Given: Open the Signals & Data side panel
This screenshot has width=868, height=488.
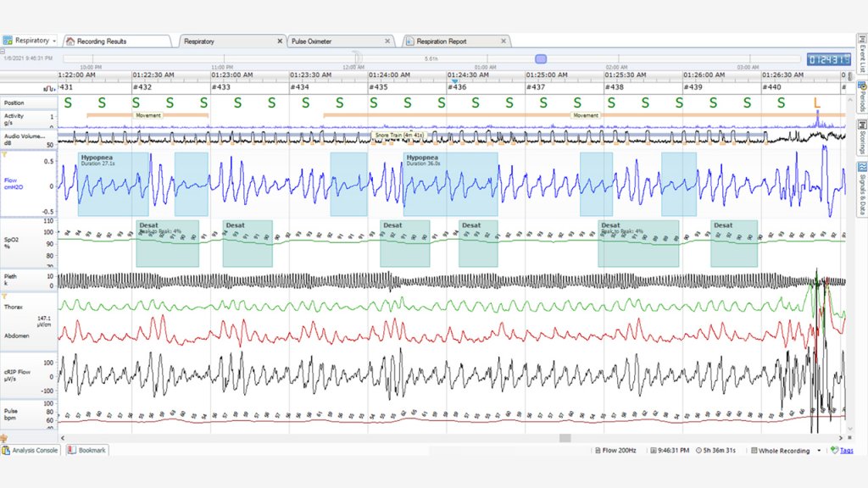Looking at the screenshot, I should point(861,185).
